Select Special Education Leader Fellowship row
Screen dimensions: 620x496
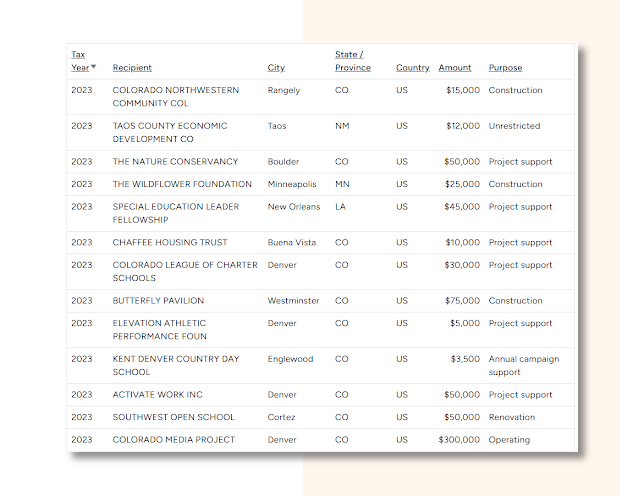pyautogui.click(x=320, y=213)
